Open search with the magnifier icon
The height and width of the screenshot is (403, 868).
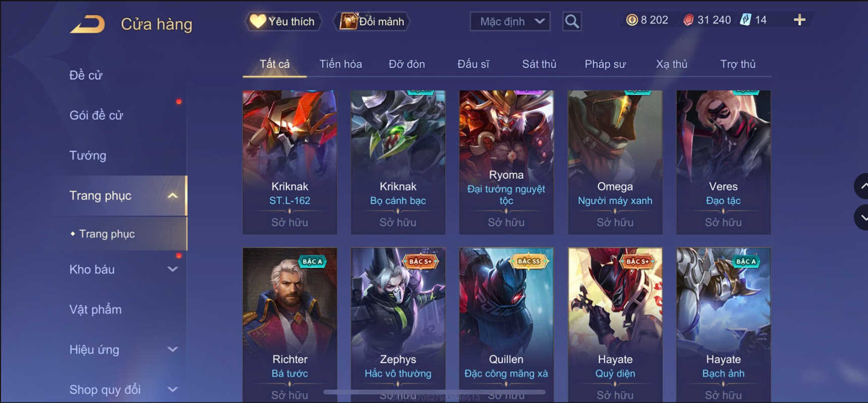[x=572, y=21]
